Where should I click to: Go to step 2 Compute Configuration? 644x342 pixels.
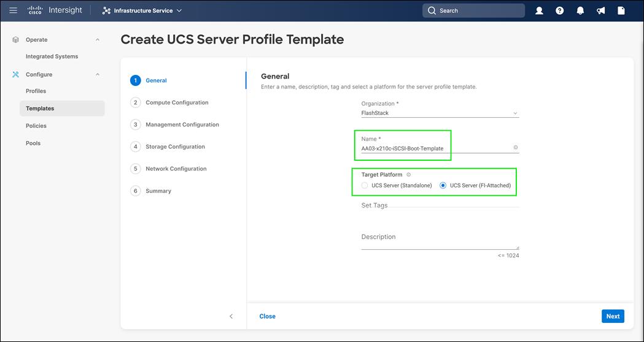[x=169, y=103]
